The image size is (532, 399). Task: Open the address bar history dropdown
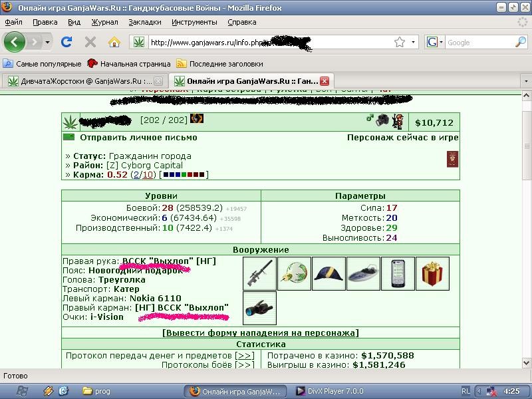click(413, 42)
